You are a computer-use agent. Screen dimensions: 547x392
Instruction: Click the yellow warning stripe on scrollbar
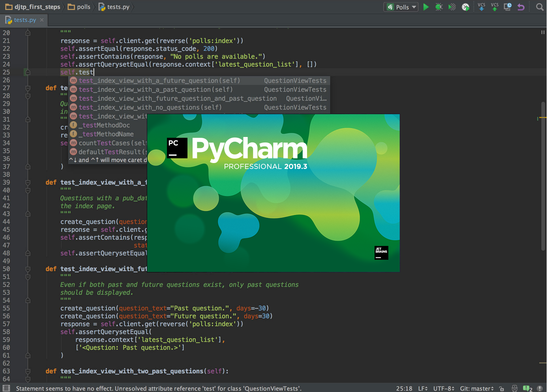[543, 118]
